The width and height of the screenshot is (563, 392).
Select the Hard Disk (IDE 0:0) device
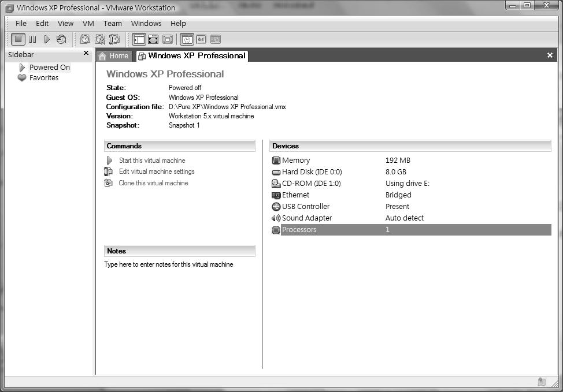tap(410, 172)
